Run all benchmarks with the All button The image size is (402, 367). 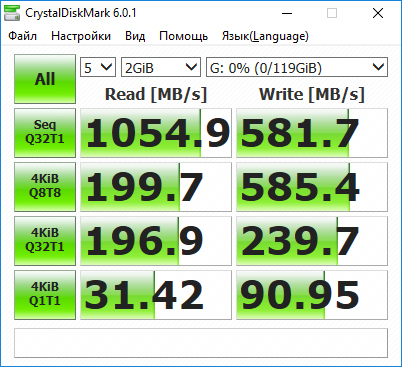(x=45, y=79)
